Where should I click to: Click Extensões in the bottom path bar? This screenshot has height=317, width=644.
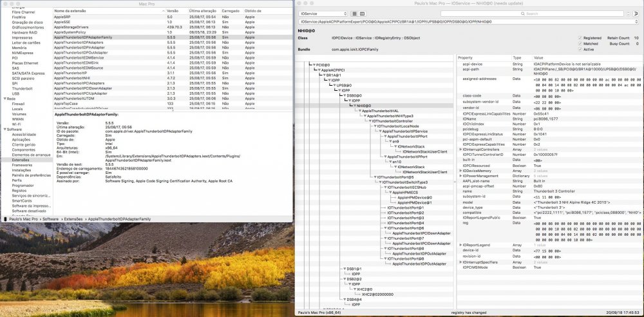pyautogui.click(x=73, y=219)
